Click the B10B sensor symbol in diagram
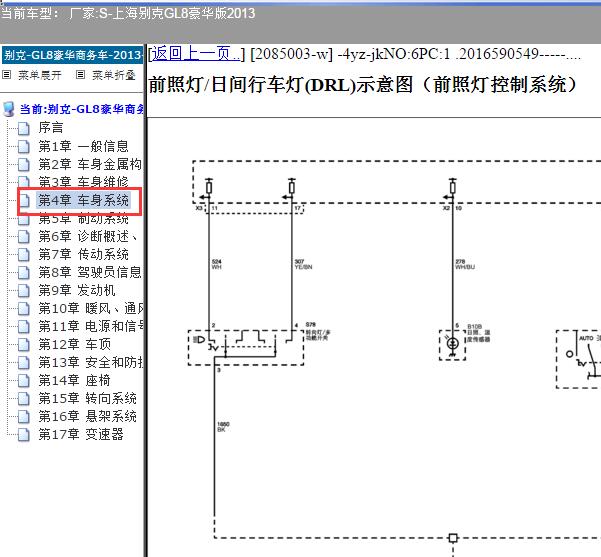This screenshot has width=601, height=557. [452, 345]
